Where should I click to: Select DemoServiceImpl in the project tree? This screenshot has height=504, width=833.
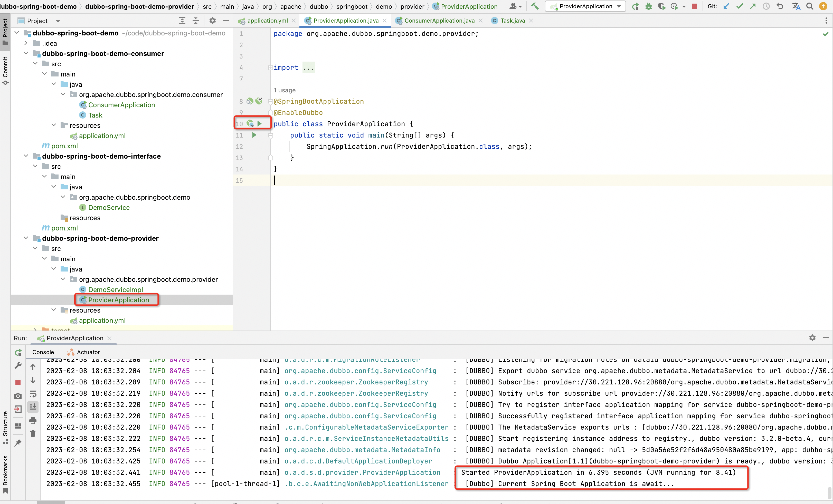tap(115, 289)
